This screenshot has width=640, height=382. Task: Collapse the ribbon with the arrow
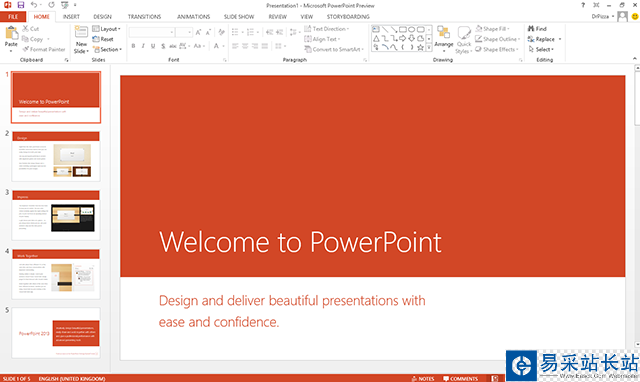[635, 59]
